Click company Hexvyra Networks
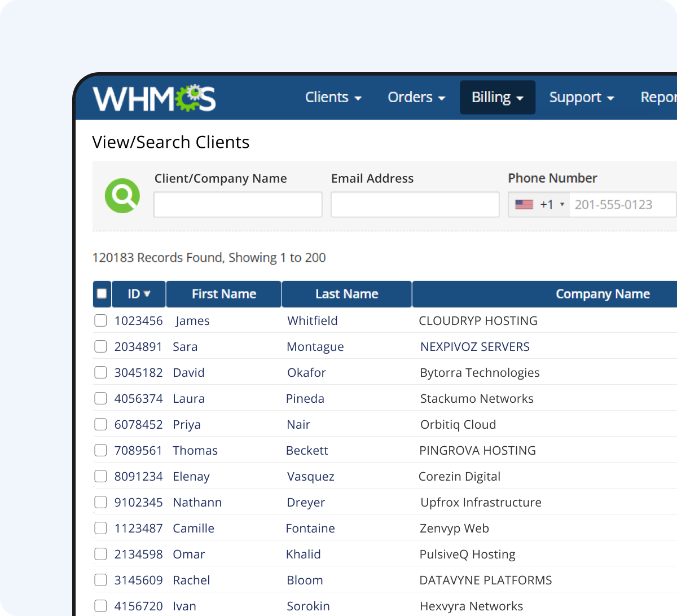 point(471,606)
